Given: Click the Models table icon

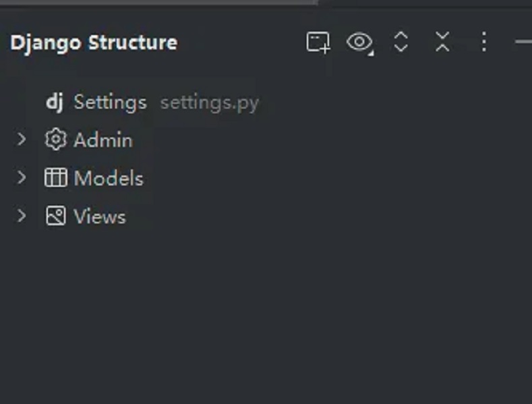Looking at the screenshot, I should tap(56, 177).
